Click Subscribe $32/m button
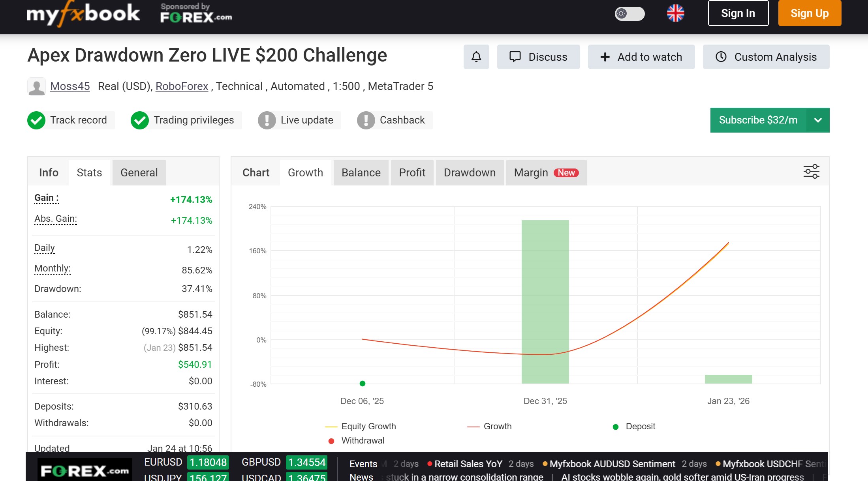The width and height of the screenshot is (868, 481). pos(758,120)
